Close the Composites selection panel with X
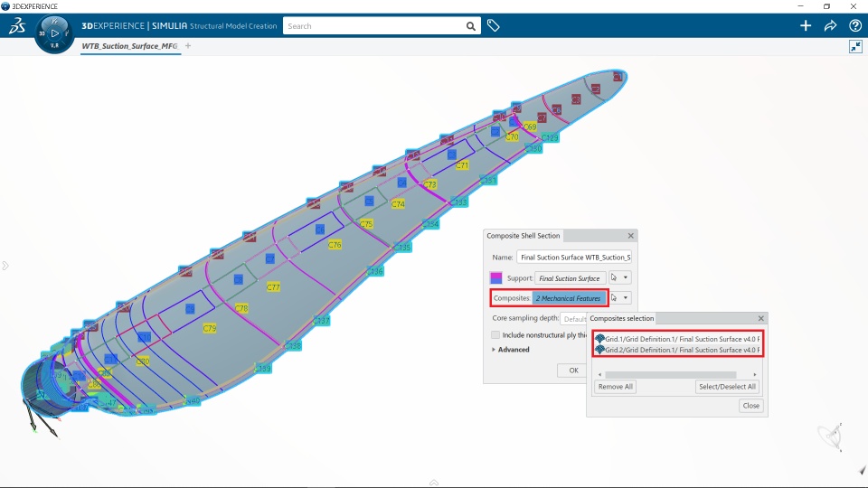 pos(760,318)
